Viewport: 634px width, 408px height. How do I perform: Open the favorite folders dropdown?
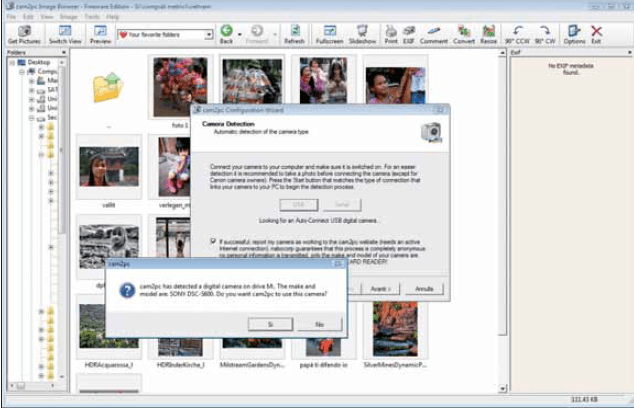click(x=209, y=35)
